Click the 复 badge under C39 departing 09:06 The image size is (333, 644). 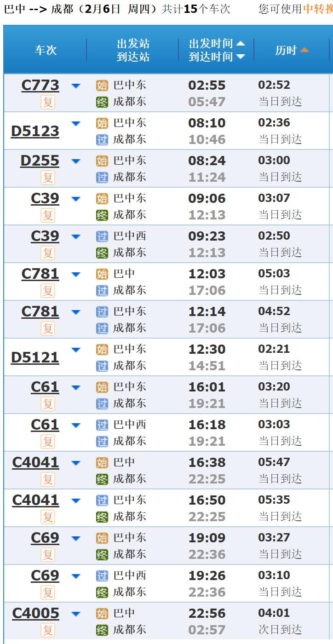pyautogui.click(x=48, y=215)
